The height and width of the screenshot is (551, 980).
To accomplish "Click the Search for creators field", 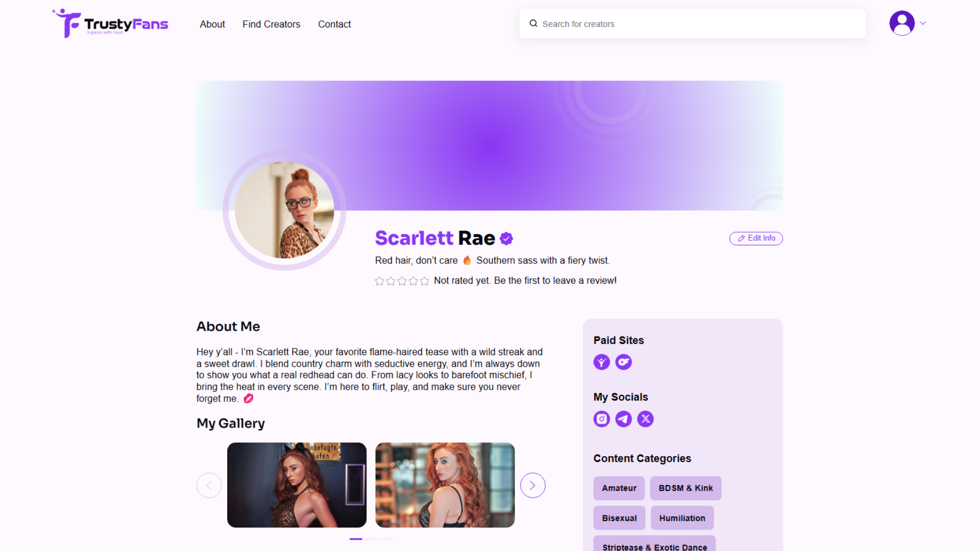I will pos(692,23).
